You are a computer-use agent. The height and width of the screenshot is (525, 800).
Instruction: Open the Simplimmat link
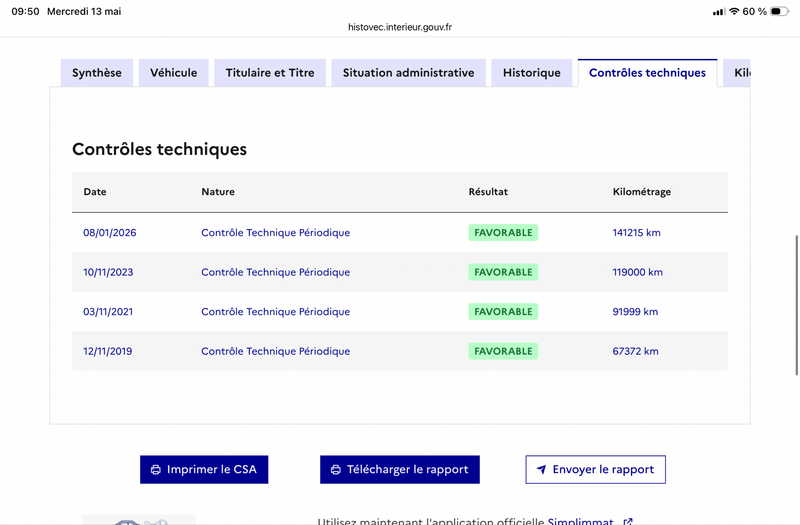[580, 521]
